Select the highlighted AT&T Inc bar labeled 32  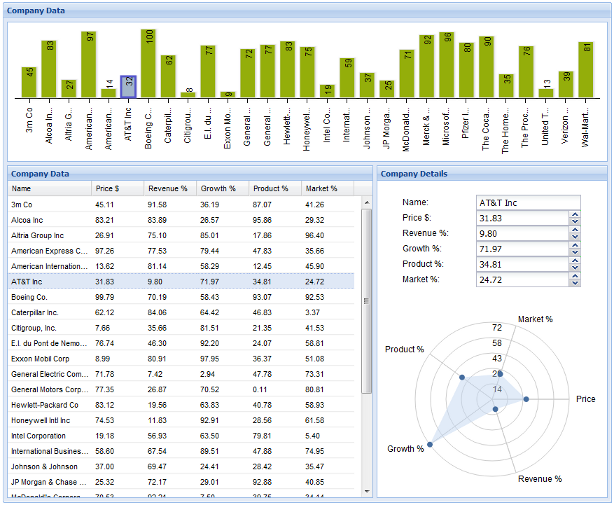click(128, 86)
